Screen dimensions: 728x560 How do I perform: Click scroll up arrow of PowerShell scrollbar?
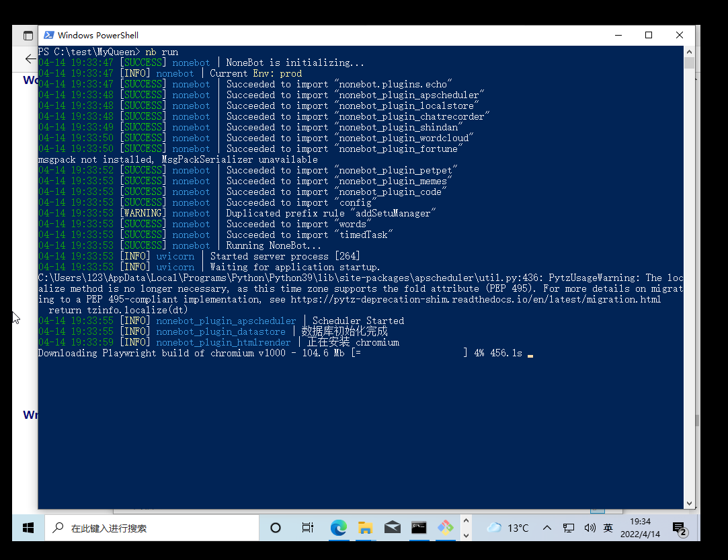[x=689, y=52]
